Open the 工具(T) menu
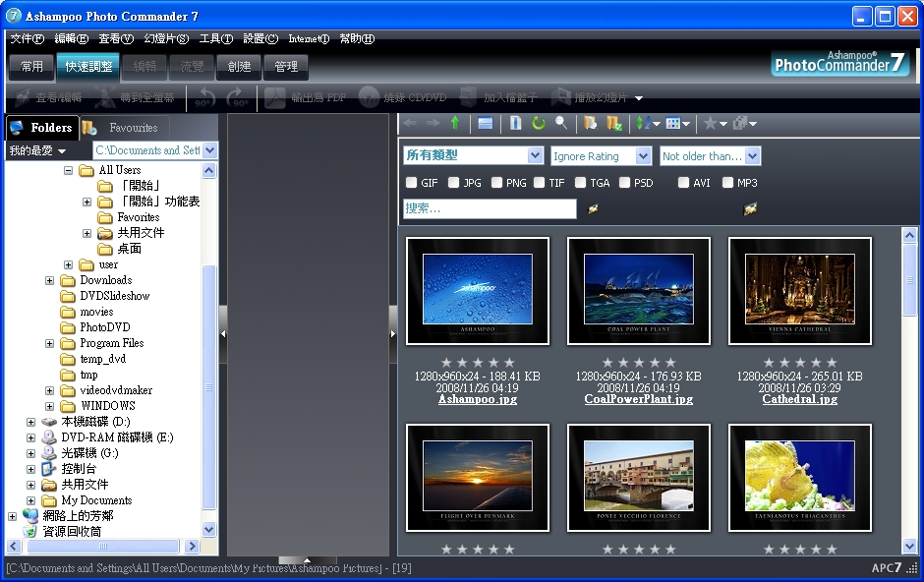Image resolution: width=924 pixels, height=582 pixels. tap(215, 39)
